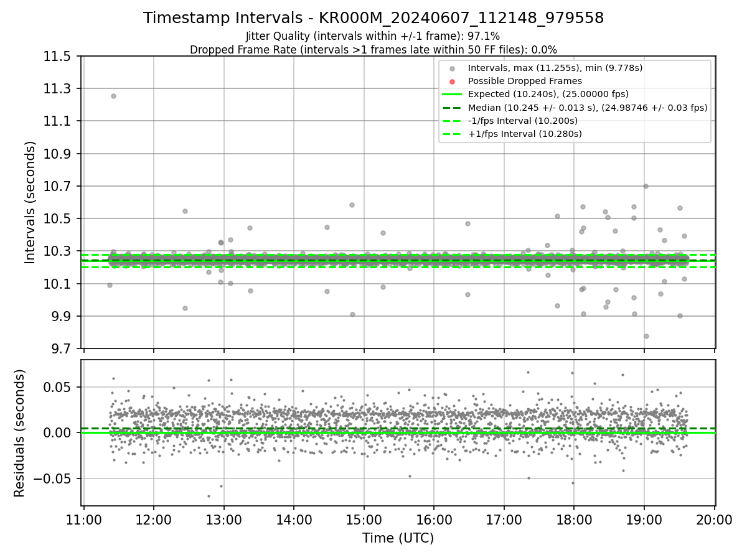Click the maximum interval outlier point near 11.255s
This screenshot has width=747, height=560.
click(113, 96)
